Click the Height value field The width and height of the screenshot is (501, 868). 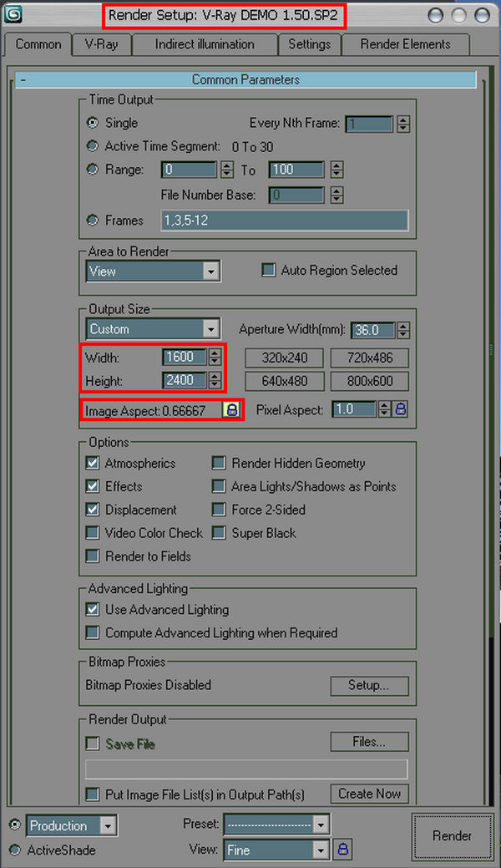point(185,380)
